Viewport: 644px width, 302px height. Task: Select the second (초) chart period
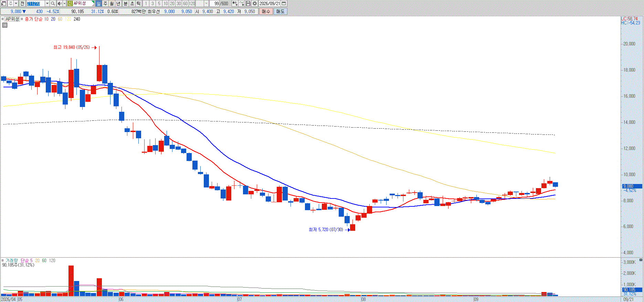coord(132,3)
